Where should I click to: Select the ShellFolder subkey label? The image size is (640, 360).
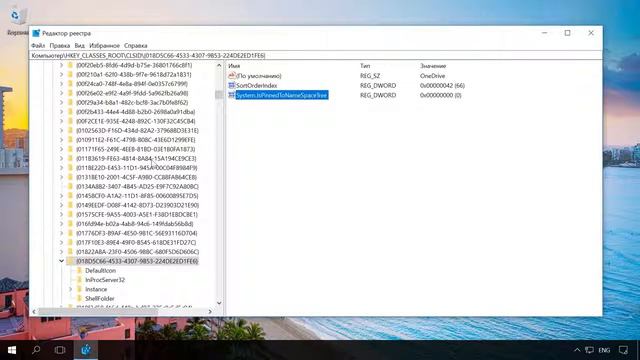click(x=100, y=298)
